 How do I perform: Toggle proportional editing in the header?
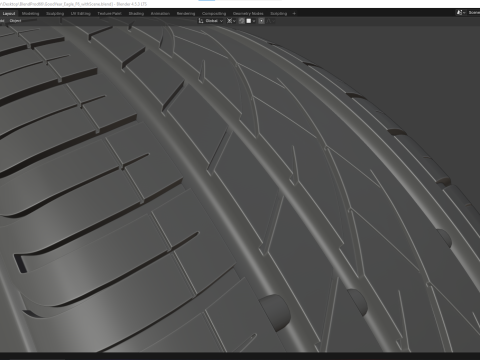point(262,21)
